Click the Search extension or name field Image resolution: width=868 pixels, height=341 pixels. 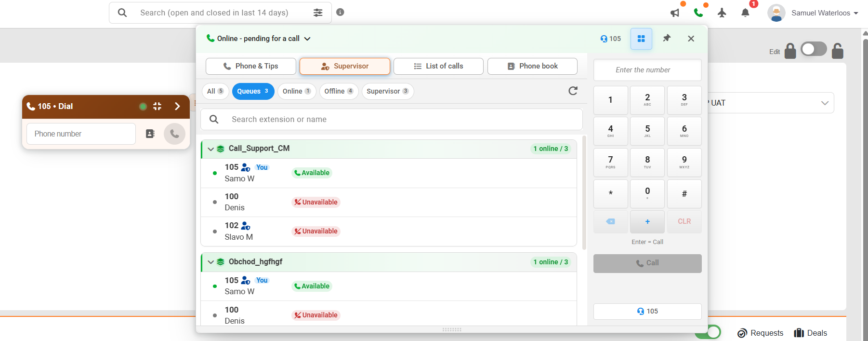[392, 119]
